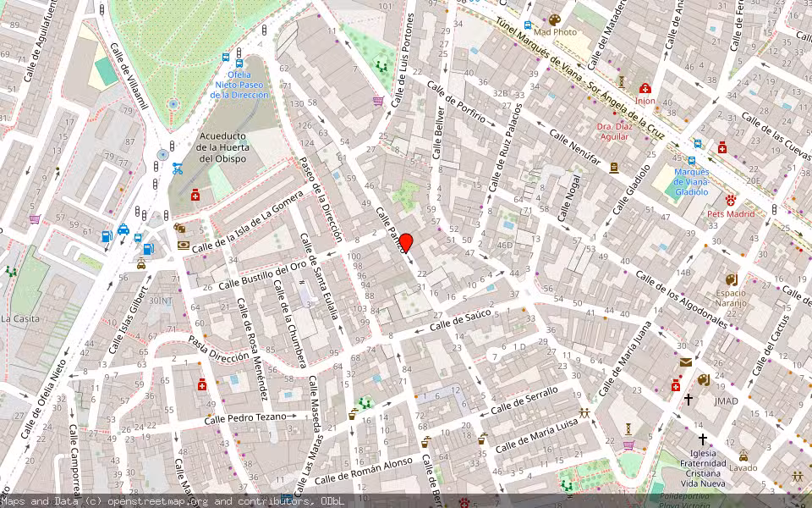Open the Inion pharmacy icon
Viewport: 812px width, 508px height.
pyautogui.click(x=645, y=88)
